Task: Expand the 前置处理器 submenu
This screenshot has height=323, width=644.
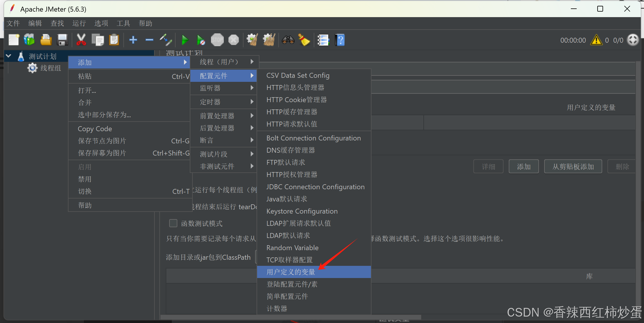Action: coord(223,116)
